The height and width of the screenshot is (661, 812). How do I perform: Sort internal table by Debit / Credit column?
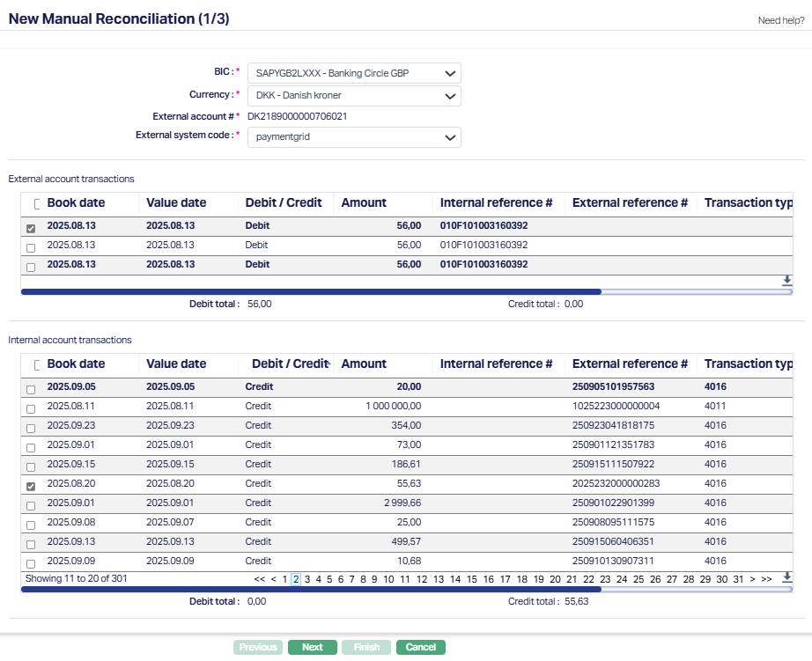289,364
